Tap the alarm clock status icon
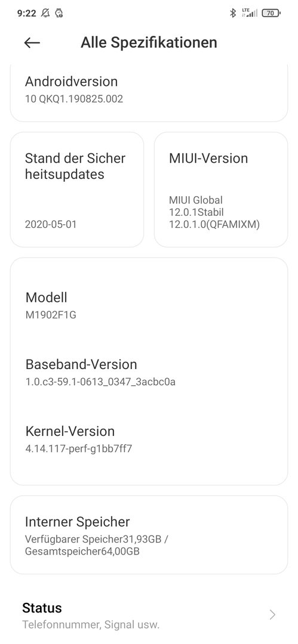The height and width of the screenshot is (644, 298). (59, 13)
